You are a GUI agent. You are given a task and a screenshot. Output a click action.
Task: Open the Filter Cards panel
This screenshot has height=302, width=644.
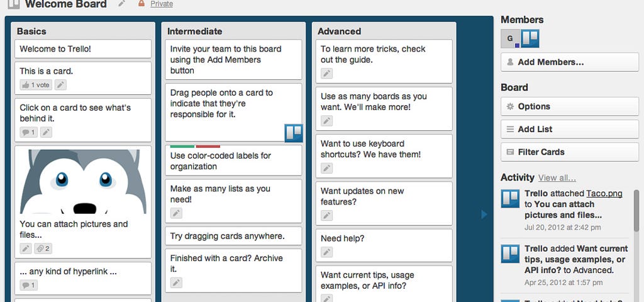tap(570, 152)
